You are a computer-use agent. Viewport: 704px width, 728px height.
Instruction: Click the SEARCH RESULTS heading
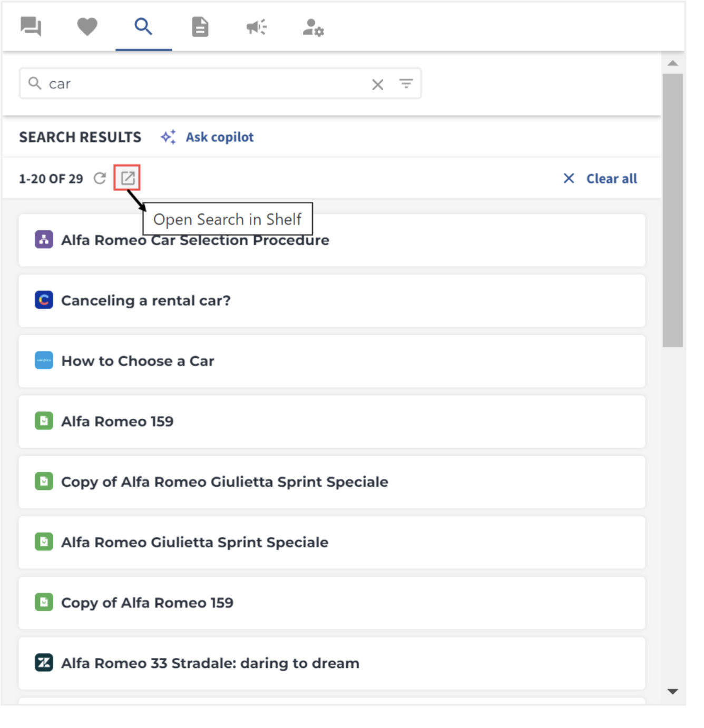(x=80, y=137)
